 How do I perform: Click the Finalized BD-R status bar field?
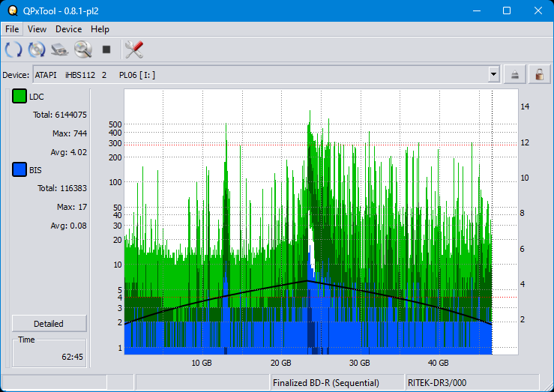click(x=326, y=383)
